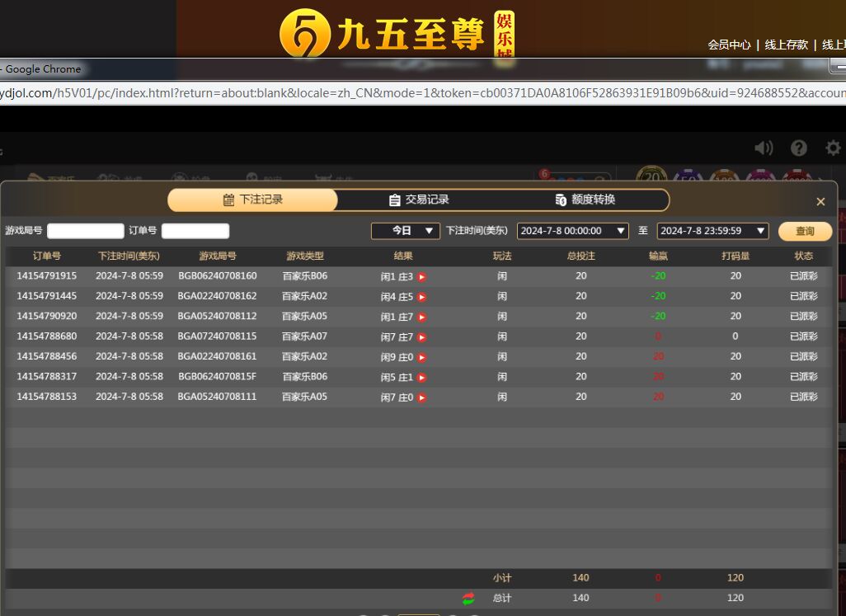The image size is (846, 616).
Task: Close the betting records dialog
Action: [820, 201]
